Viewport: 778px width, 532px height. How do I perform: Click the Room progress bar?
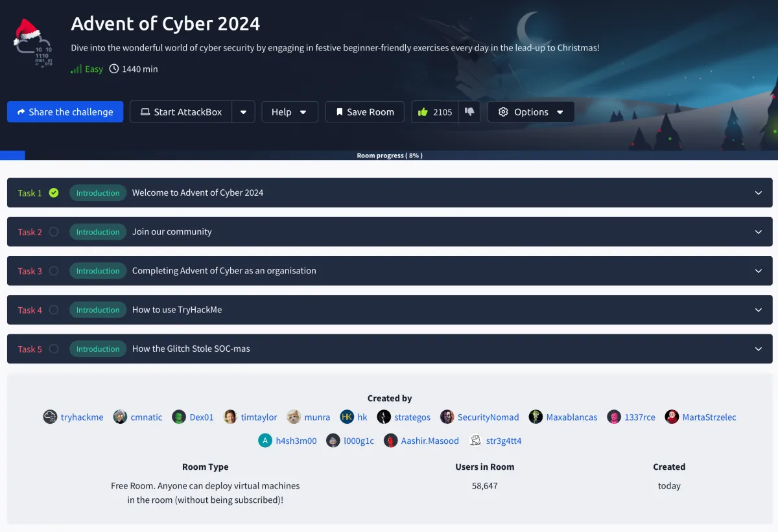coord(389,156)
